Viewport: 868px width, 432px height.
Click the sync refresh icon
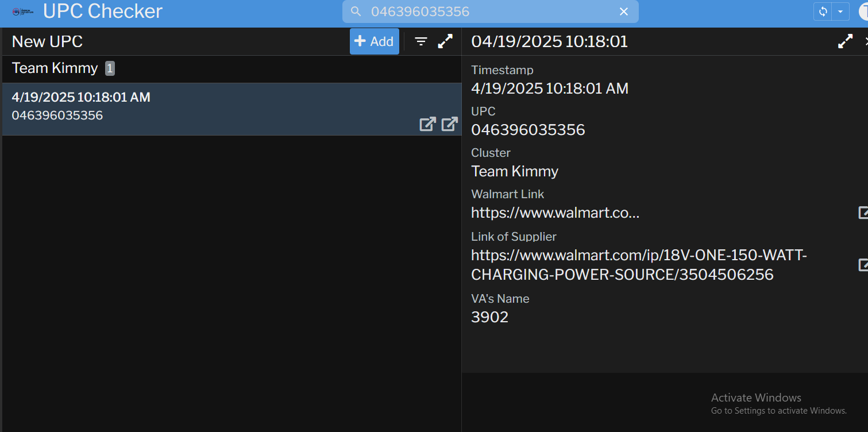[x=823, y=11]
